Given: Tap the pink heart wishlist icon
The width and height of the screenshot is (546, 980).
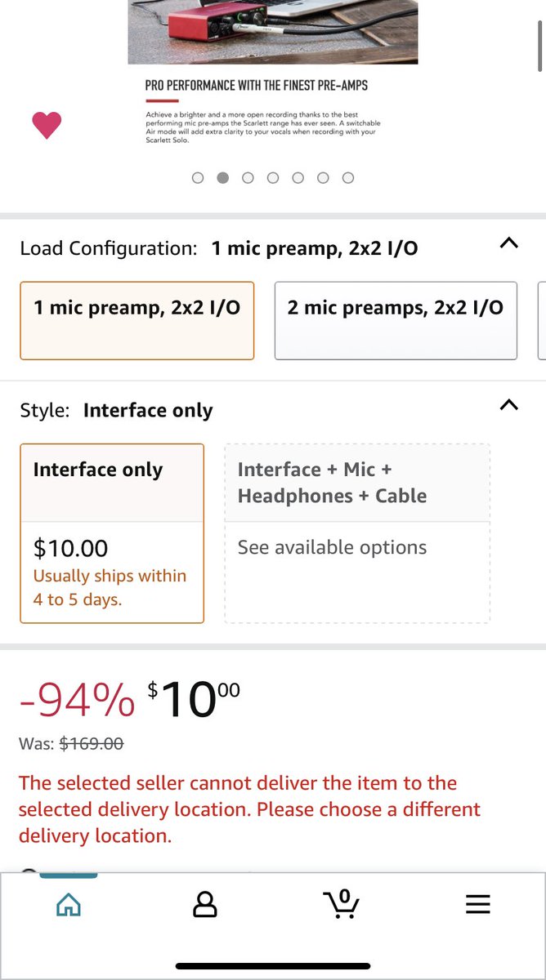Looking at the screenshot, I should pyautogui.click(x=47, y=125).
